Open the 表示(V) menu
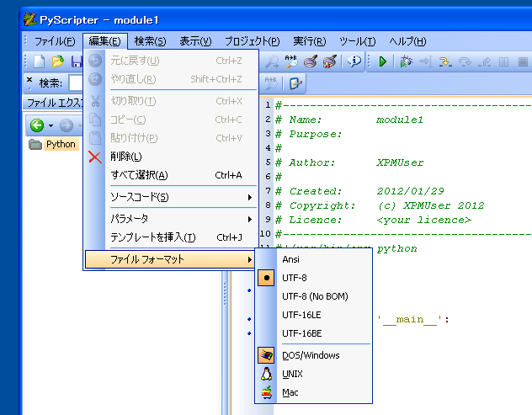The width and height of the screenshot is (532, 415). pos(195,41)
